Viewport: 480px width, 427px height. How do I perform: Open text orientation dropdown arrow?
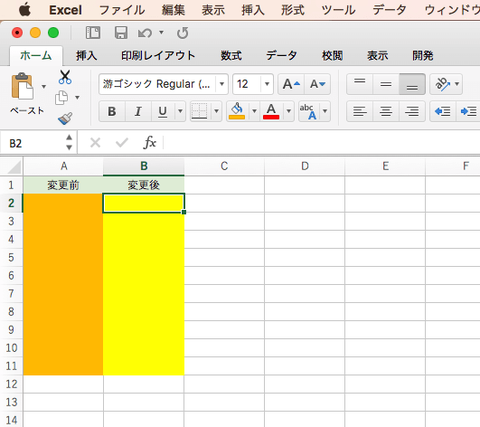tap(457, 84)
